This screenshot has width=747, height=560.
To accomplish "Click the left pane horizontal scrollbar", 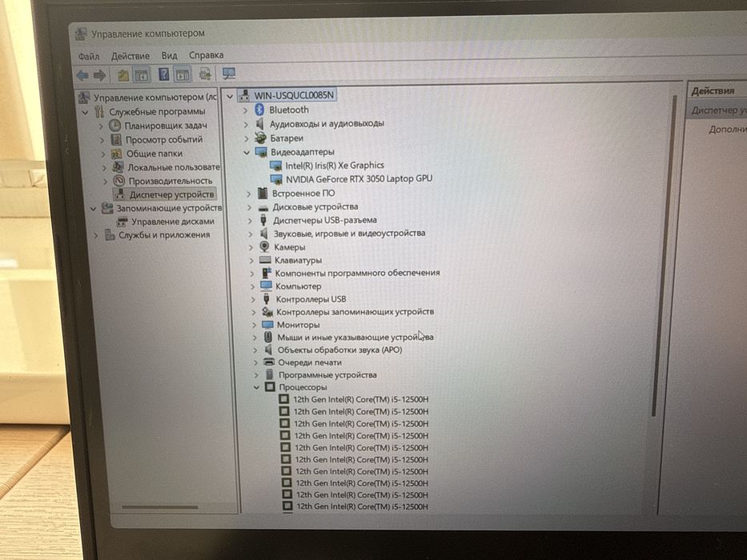I will pyautogui.click(x=159, y=507).
